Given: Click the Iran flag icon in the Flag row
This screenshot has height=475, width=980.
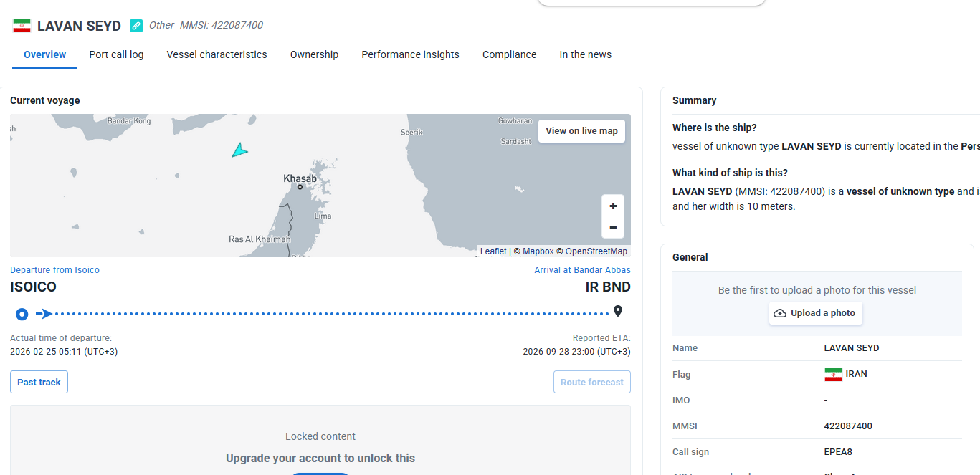Looking at the screenshot, I should pos(832,374).
